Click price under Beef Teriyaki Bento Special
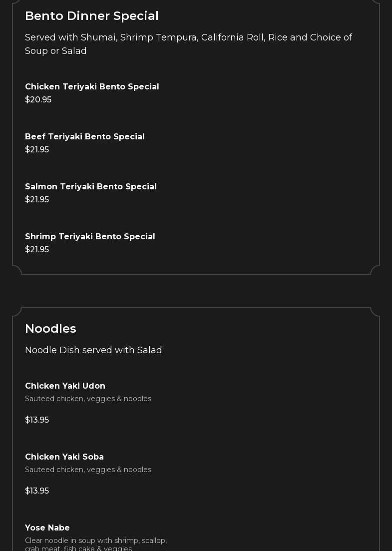The image size is (392, 551). coord(37,149)
